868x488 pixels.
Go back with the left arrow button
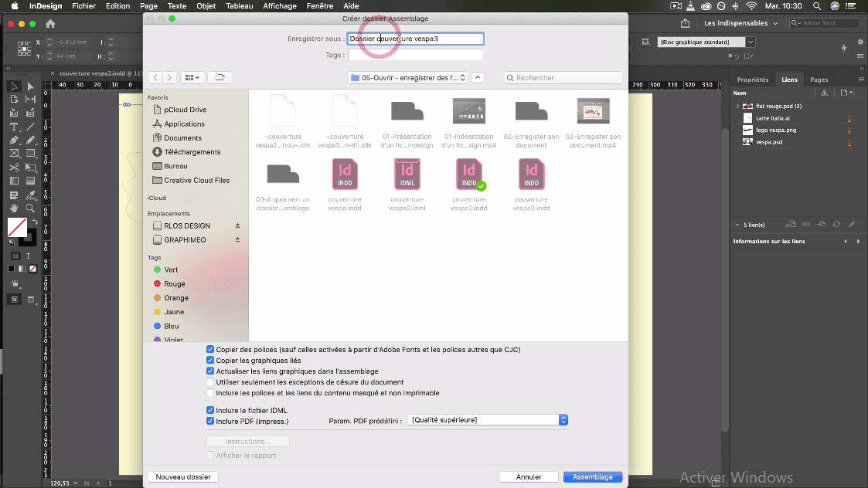[x=155, y=77]
